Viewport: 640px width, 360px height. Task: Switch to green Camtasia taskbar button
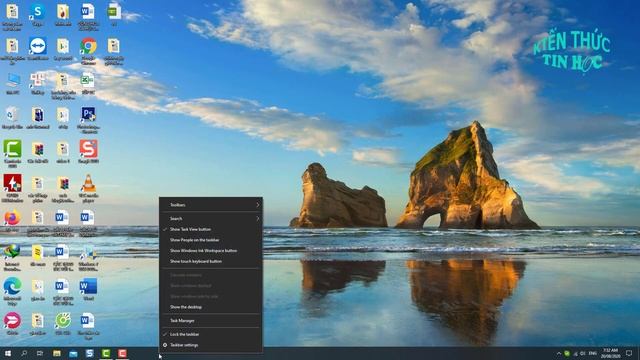point(106,353)
